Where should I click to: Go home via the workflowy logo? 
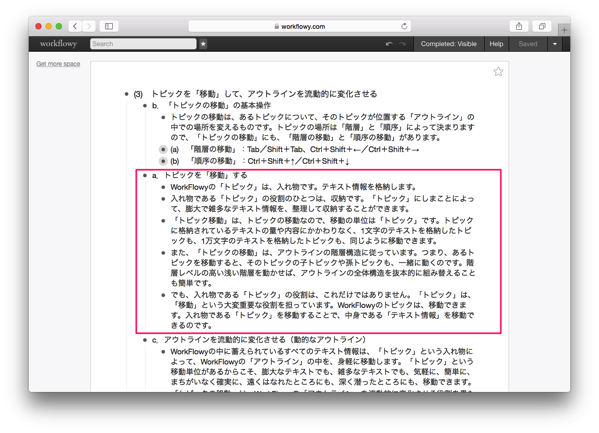58,44
